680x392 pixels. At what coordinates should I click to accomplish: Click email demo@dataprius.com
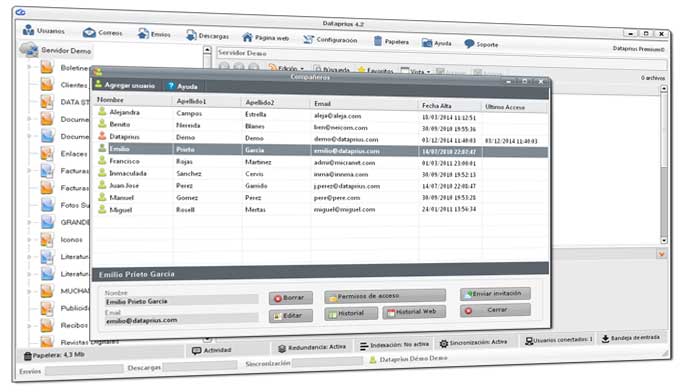click(x=346, y=139)
